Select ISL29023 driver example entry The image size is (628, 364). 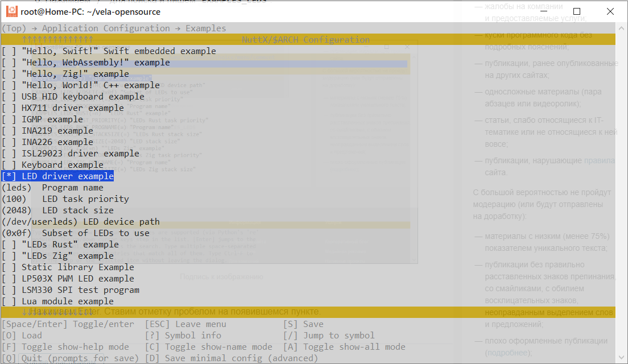[x=71, y=154]
